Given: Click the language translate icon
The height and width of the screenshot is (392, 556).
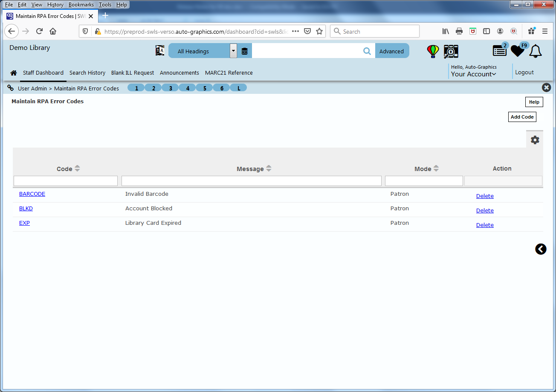Looking at the screenshot, I should 160,51.
